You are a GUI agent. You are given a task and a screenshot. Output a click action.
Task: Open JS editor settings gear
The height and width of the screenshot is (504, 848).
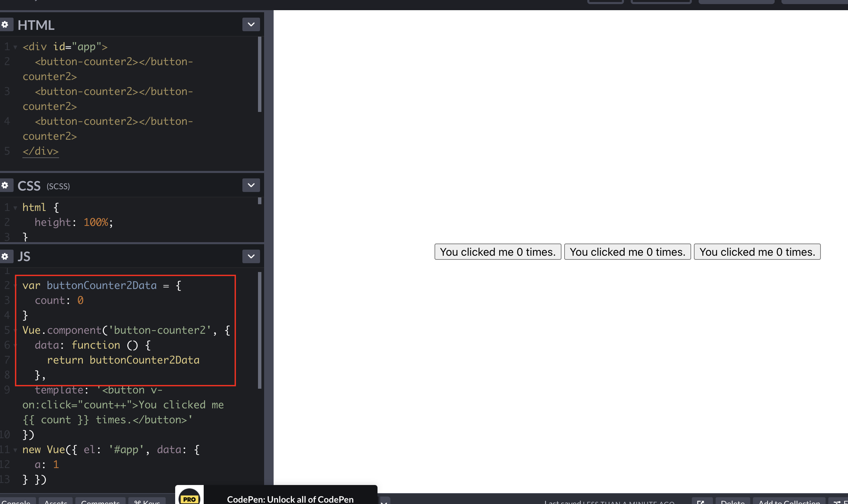(x=5, y=256)
